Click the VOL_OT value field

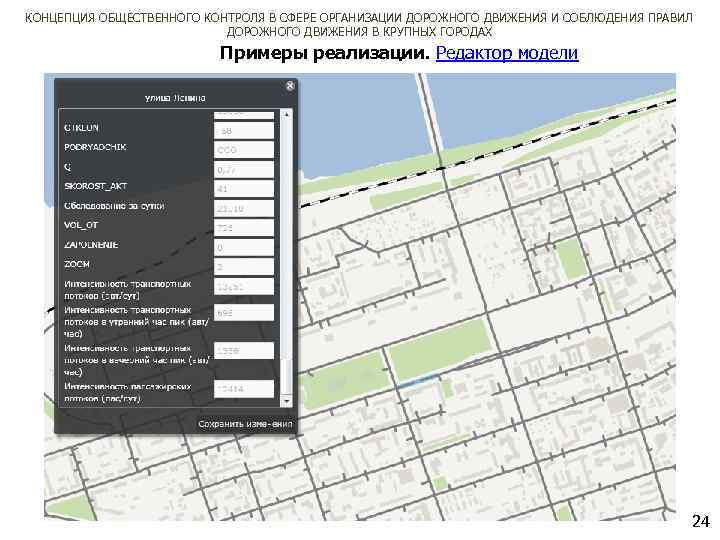pos(244,228)
